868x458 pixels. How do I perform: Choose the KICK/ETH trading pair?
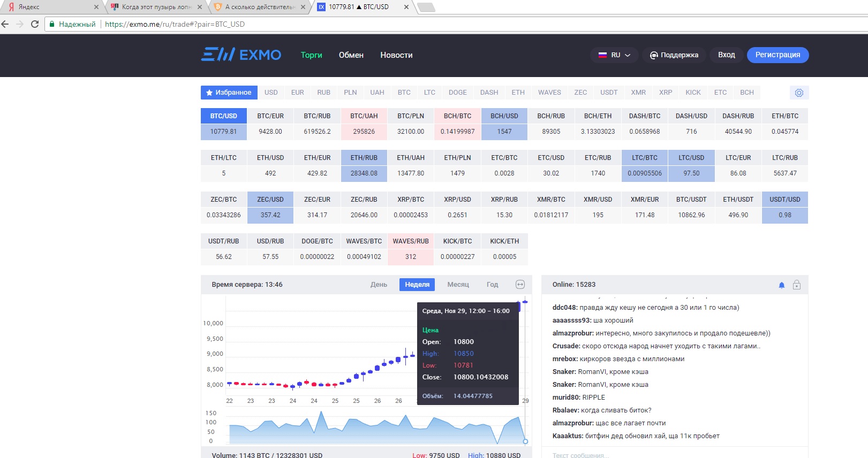(x=504, y=249)
